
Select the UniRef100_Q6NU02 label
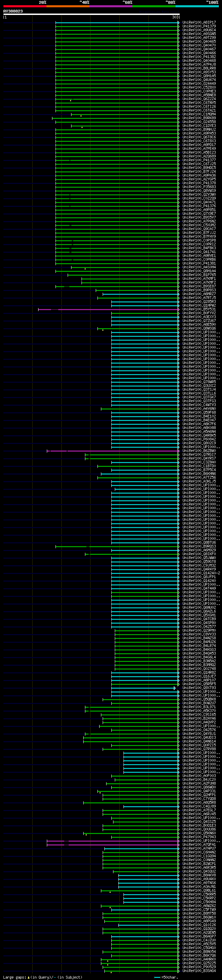[199, 608]
